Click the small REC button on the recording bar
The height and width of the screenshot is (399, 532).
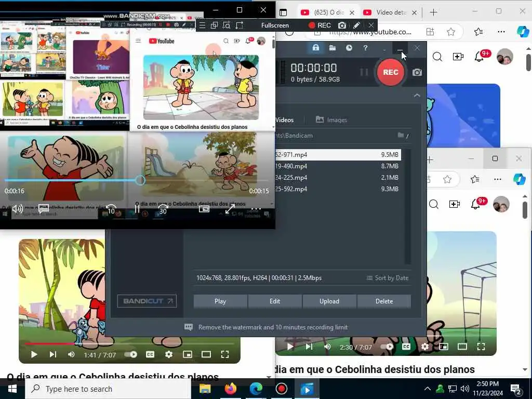[x=320, y=25]
